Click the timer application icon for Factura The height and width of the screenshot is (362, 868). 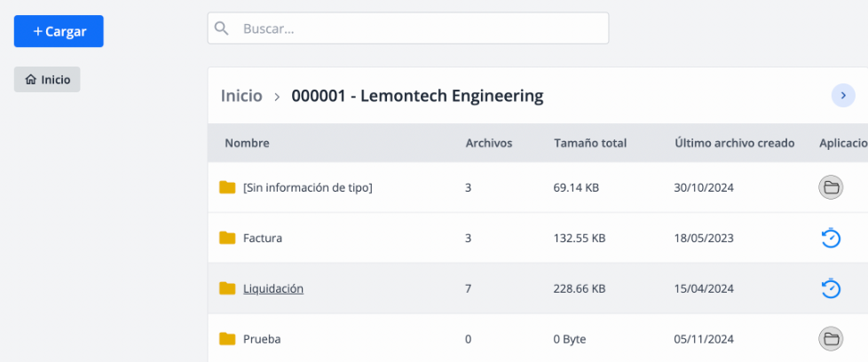click(831, 238)
